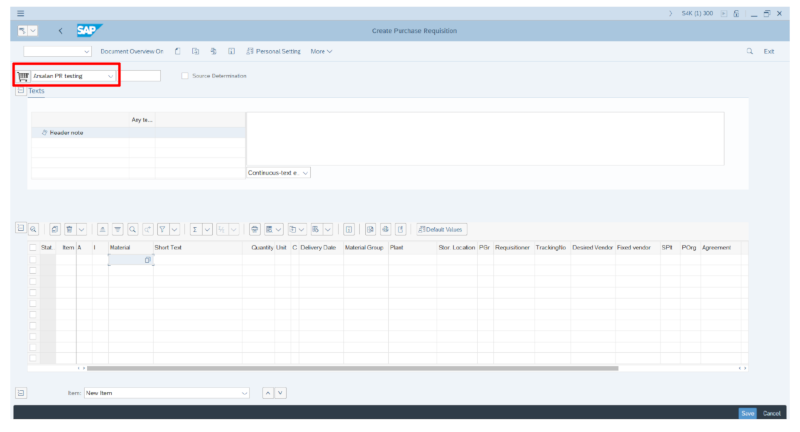Enable the Source Determination checkbox
The height and width of the screenshot is (432, 800).
pos(185,76)
